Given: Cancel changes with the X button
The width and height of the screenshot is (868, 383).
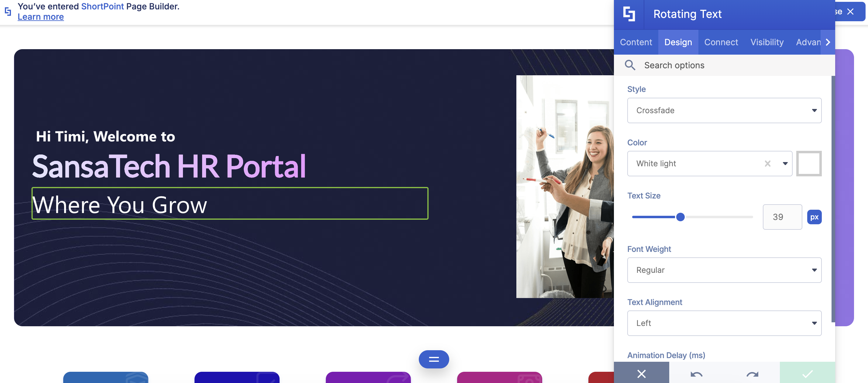Looking at the screenshot, I should [x=641, y=373].
